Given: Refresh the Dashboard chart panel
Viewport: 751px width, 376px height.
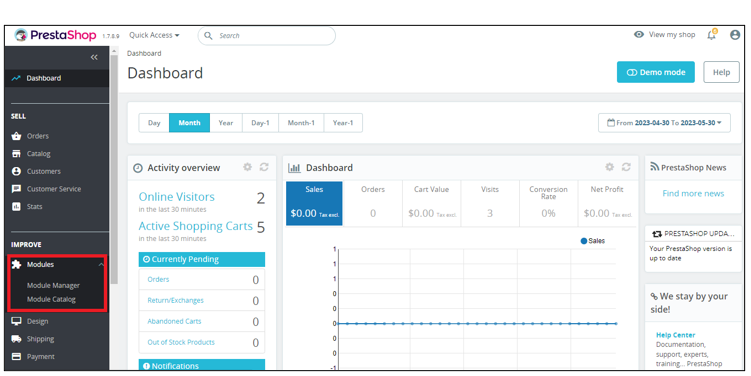Looking at the screenshot, I should pyautogui.click(x=626, y=167).
